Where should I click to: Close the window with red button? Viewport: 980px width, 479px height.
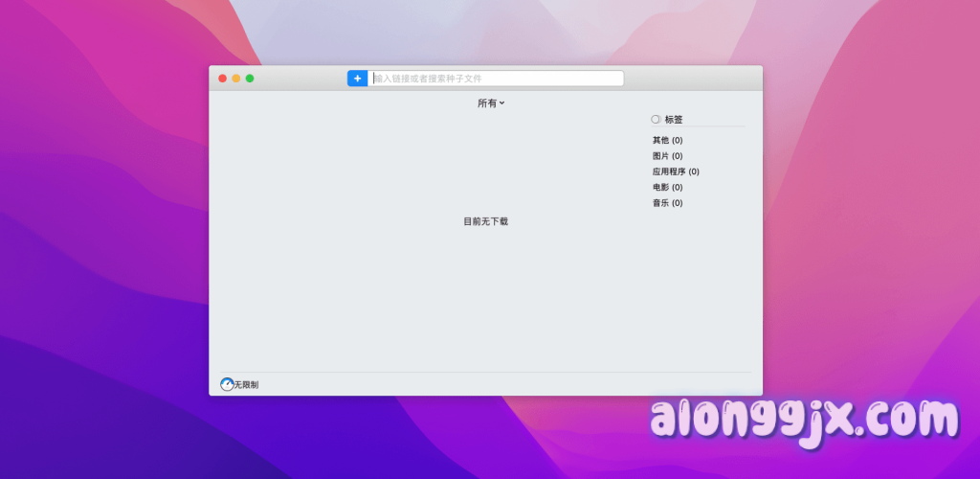(223, 79)
